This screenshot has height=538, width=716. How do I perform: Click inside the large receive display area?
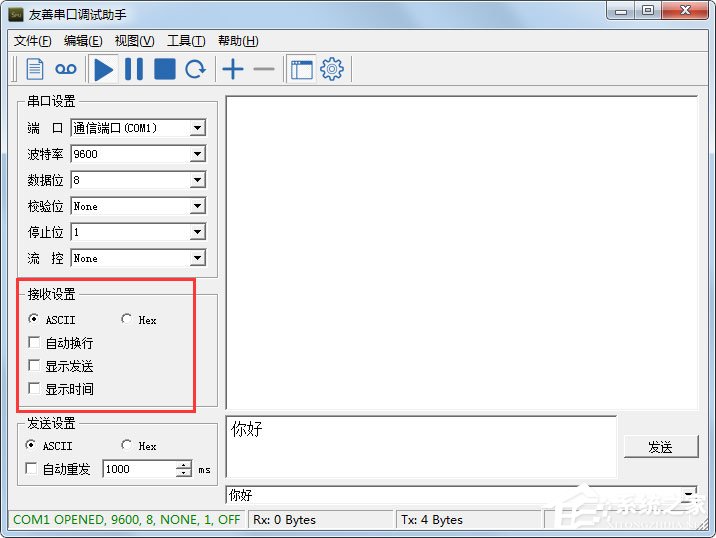[462, 252]
